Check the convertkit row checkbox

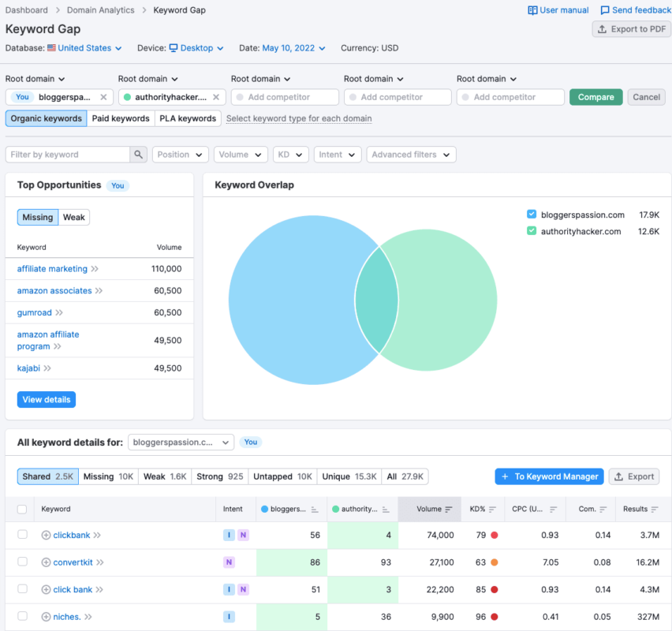click(x=22, y=562)
